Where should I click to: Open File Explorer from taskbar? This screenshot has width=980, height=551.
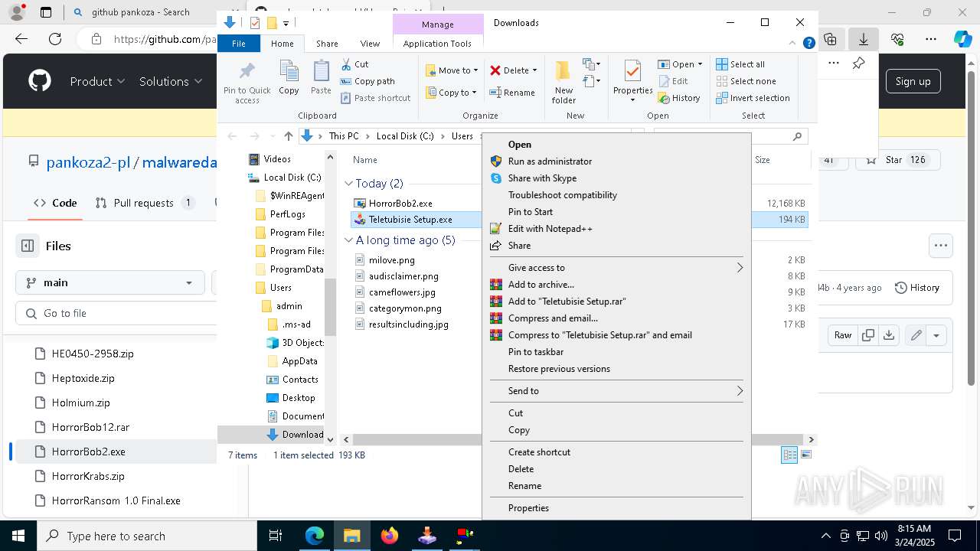coord(351,536)
